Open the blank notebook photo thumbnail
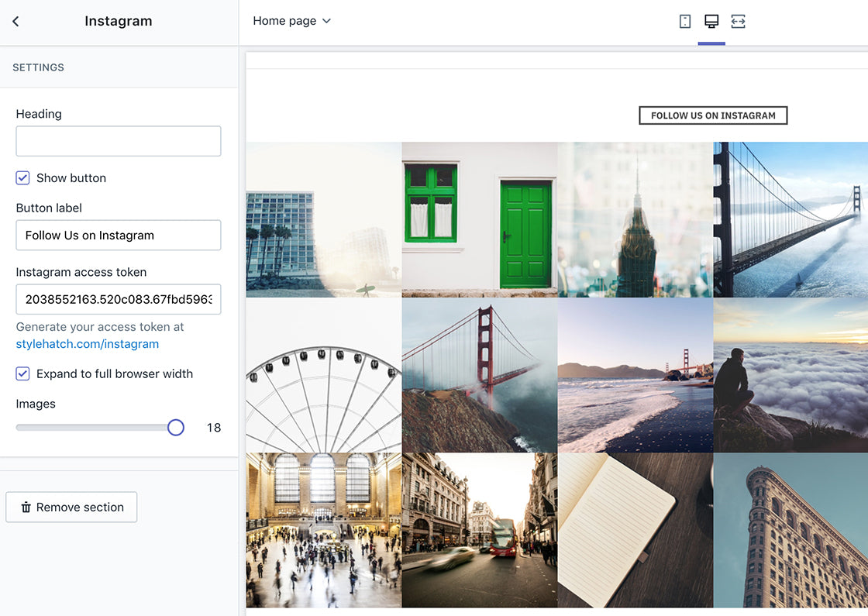This screenshot has width=868, height=616. pyautogui.click(x=635, y=530)
